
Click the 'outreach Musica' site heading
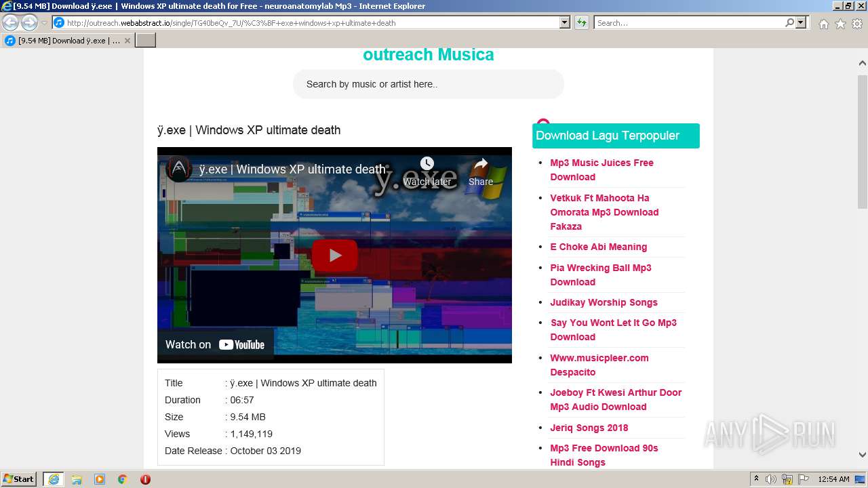tap(429, 55)
